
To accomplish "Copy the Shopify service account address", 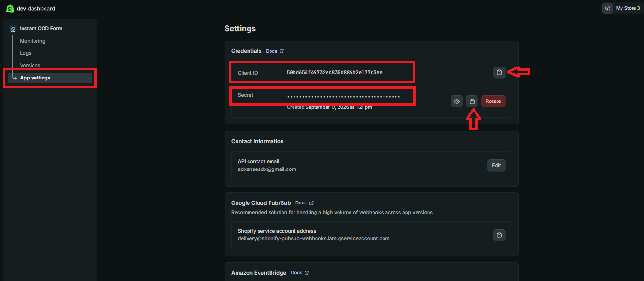I will point(499,235).
